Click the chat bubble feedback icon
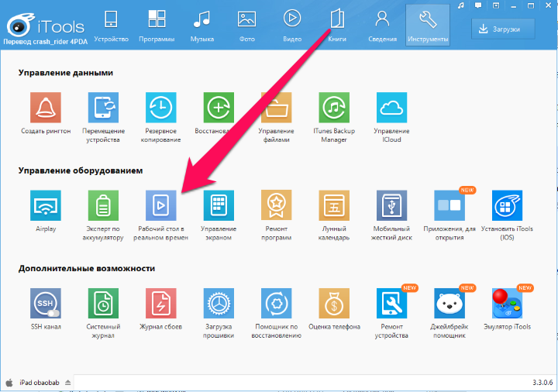 (478, 5)
